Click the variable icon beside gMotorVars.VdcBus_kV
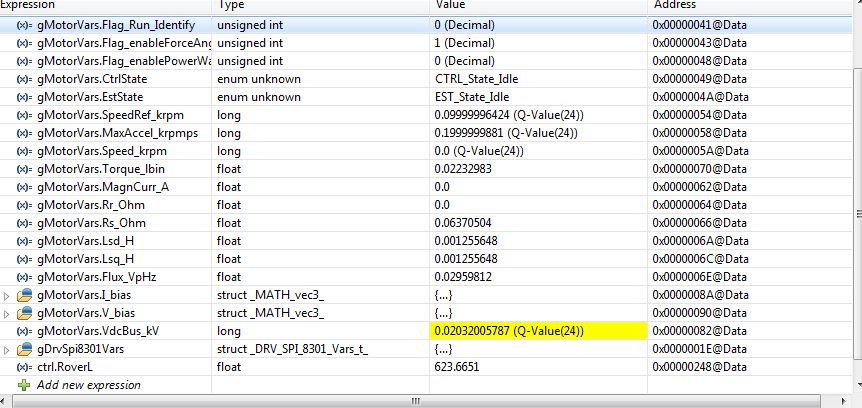Viewport: 862px width, 408px height. click(25, 331)
